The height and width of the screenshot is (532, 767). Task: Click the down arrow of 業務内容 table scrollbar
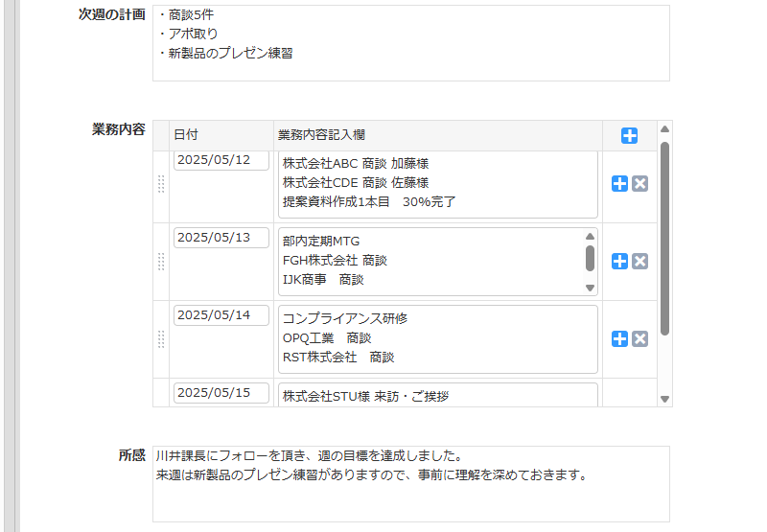point(664,399)
